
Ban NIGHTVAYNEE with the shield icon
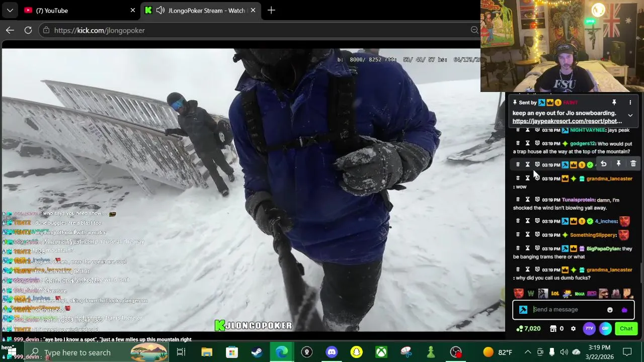537,130
